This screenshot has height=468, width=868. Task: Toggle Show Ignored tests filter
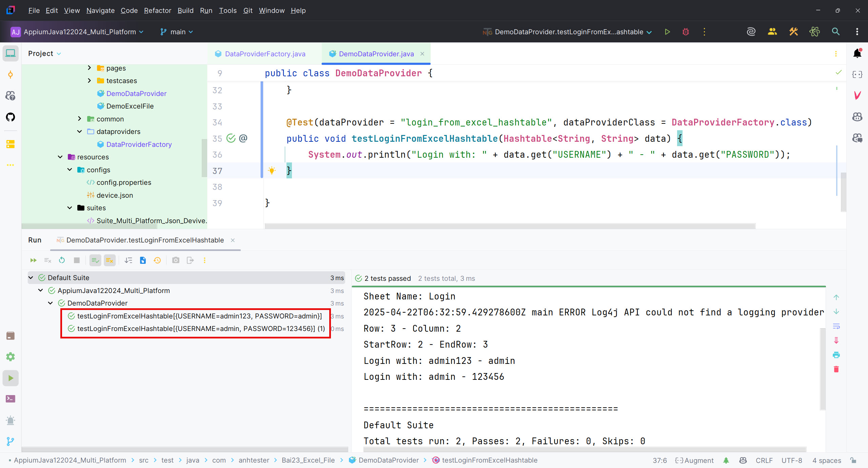click(x=110, y=260)
